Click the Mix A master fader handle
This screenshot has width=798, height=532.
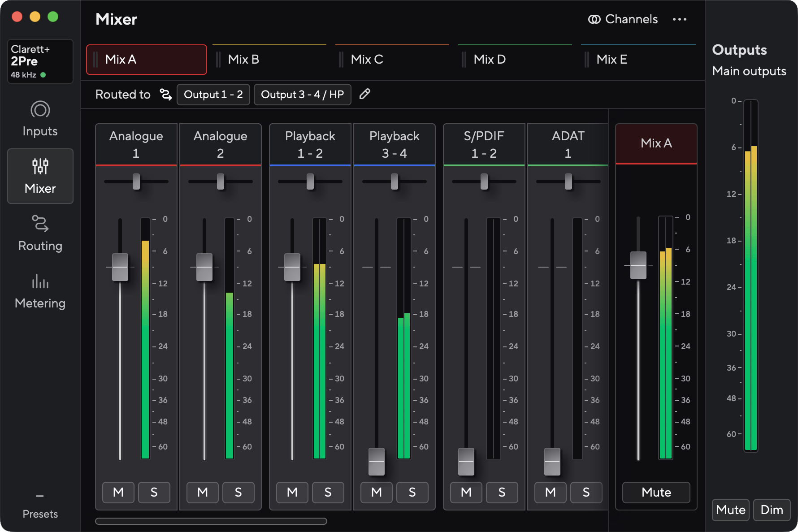[x=638, y=265]
